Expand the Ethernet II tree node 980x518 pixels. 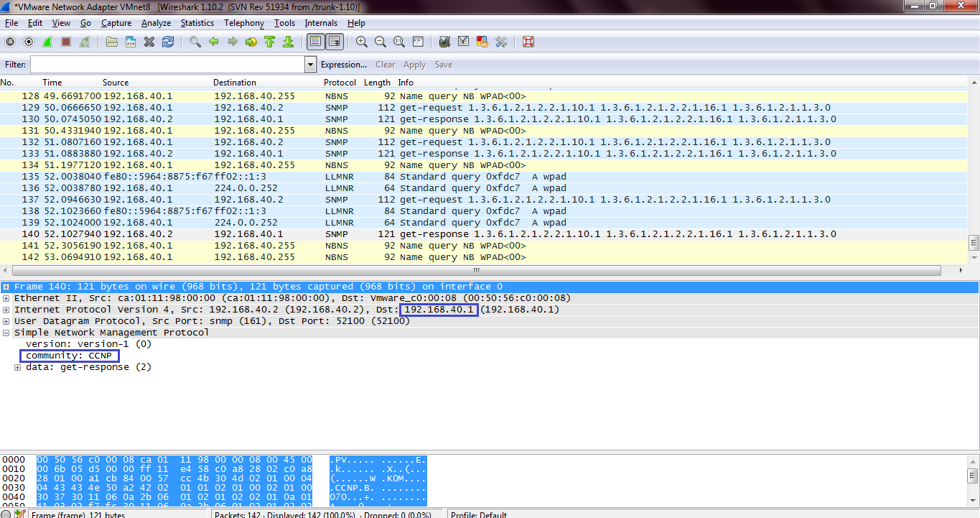[x=6, y=298]
